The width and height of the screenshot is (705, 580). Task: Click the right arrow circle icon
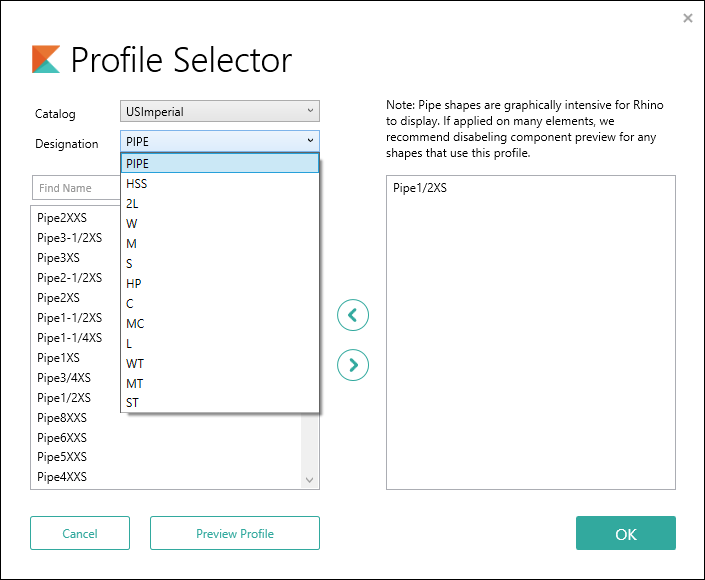tap(353, 365)
